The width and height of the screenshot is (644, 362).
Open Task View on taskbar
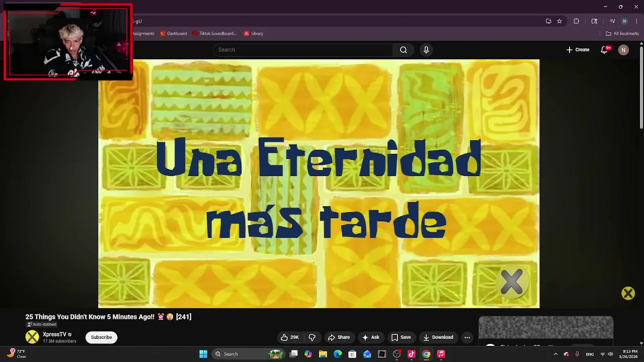click(x=294, y=354)
